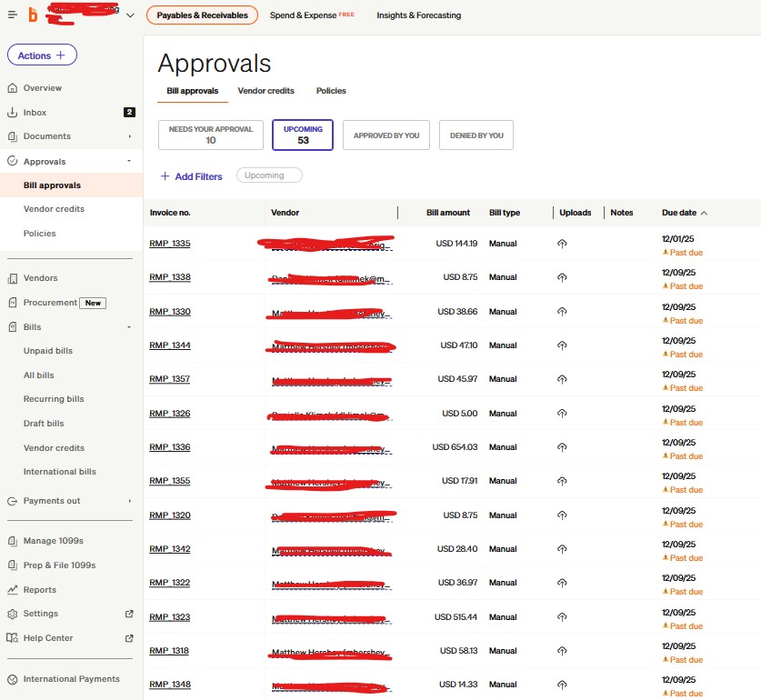This screenshot has height=700, width=761.
Task: Go to Overview in the sidebar
Action: tap(42, 88)
